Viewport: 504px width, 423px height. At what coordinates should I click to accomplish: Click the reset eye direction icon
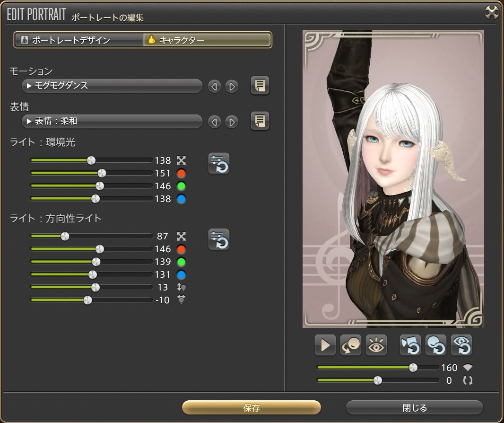tap(461, 345)
